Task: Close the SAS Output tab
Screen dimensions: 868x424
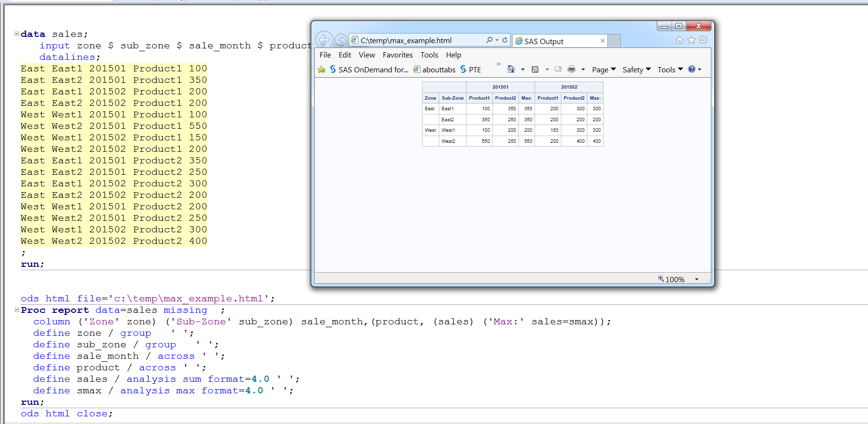Action: pos(602,41)
